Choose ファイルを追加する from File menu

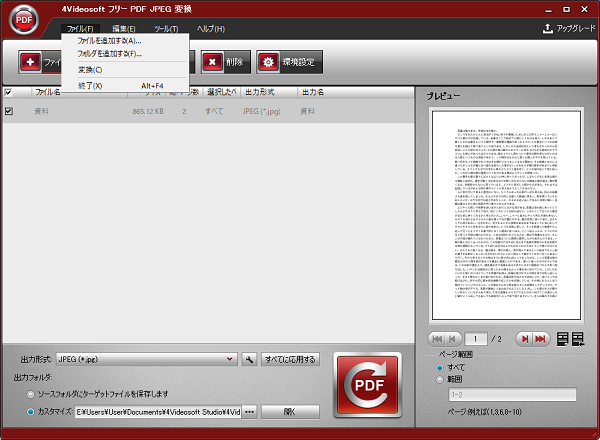click(x=109, y=41)
